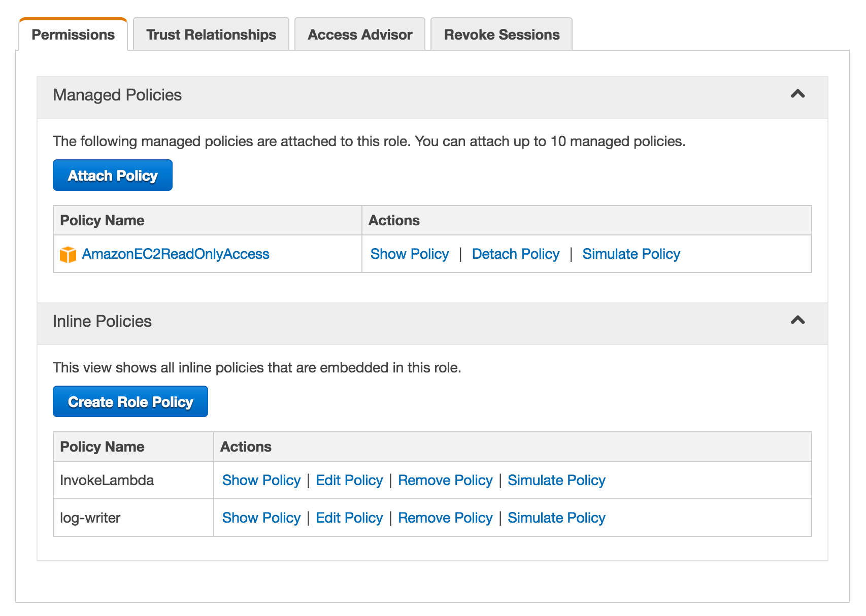This screenshot has height=616, width=866.
Task: Select the Permissions tab
Action: point(73,35)
